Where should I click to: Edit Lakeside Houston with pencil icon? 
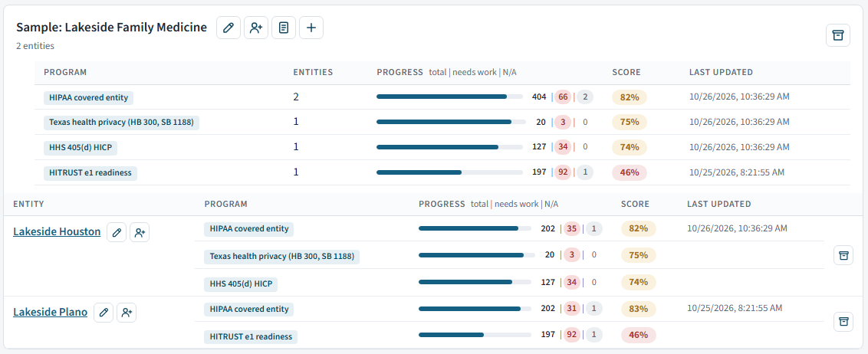117,232
